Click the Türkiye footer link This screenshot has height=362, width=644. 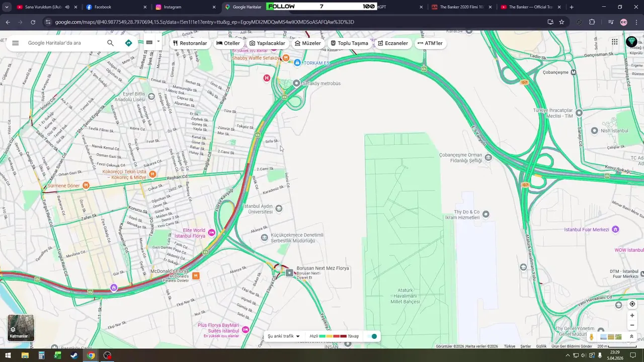[510, 346]
